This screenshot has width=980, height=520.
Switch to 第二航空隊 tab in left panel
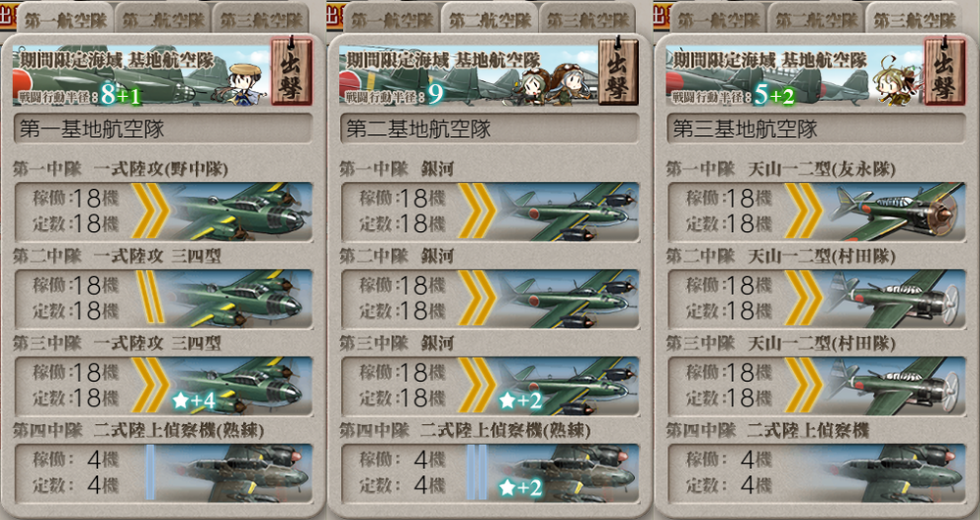click(163, 20)
